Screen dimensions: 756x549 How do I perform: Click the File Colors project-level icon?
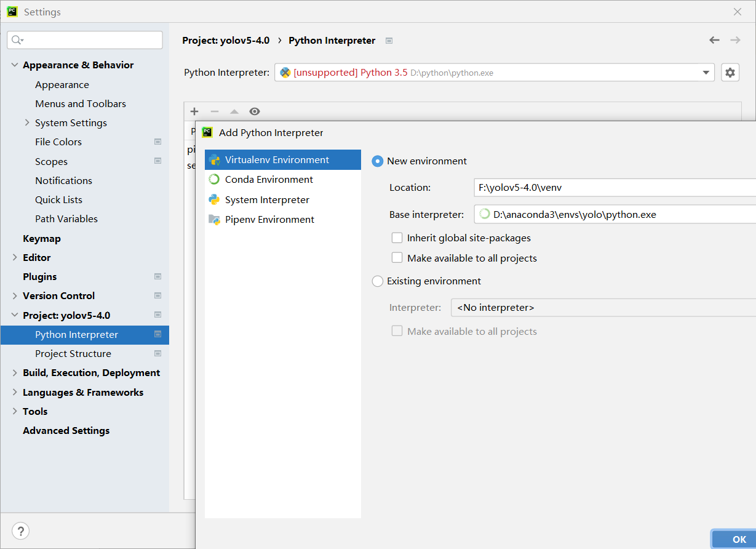(x=158, y=142)
